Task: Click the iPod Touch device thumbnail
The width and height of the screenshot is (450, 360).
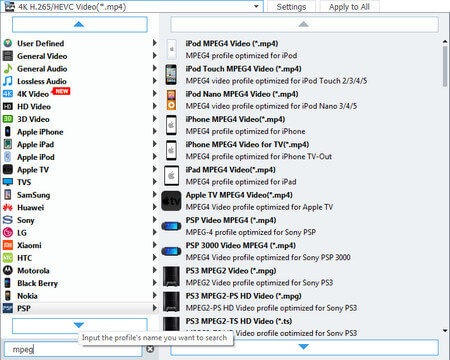Action: pyautogui.click(x=171, y=75)
